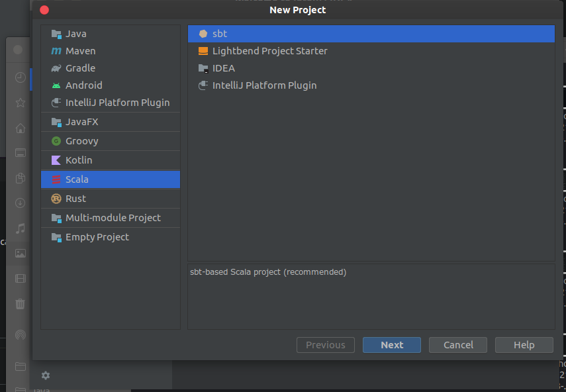
Task: Click the highlighted Scala category
Action: click(x=77, y=179)
